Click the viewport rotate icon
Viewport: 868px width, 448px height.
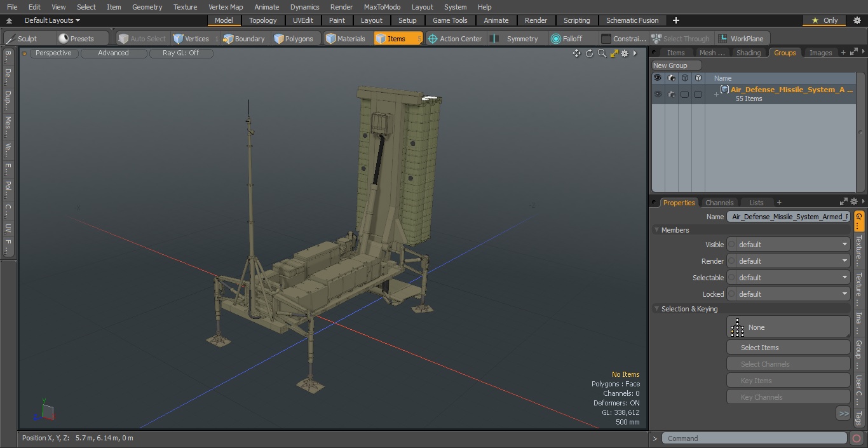[589, 53]
